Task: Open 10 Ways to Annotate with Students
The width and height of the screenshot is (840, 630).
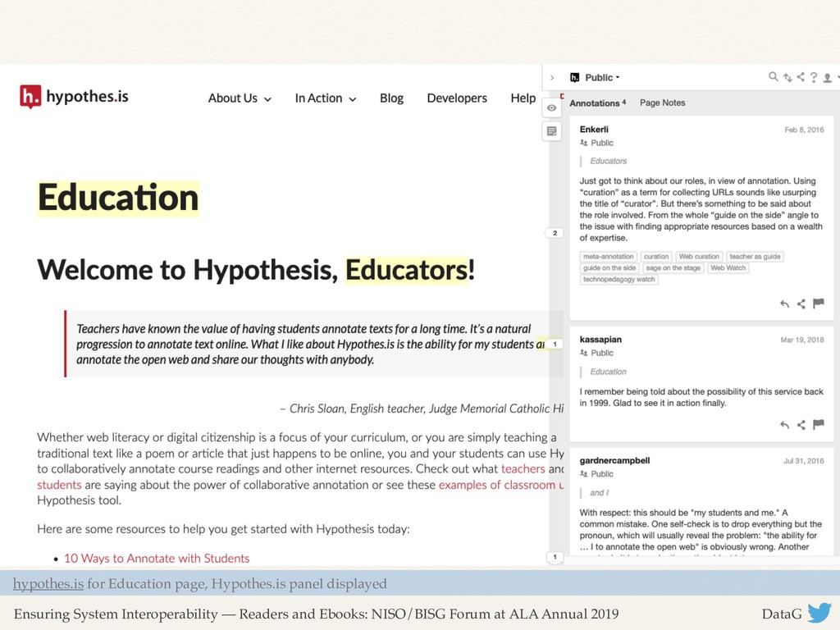Action: (157, 558)
